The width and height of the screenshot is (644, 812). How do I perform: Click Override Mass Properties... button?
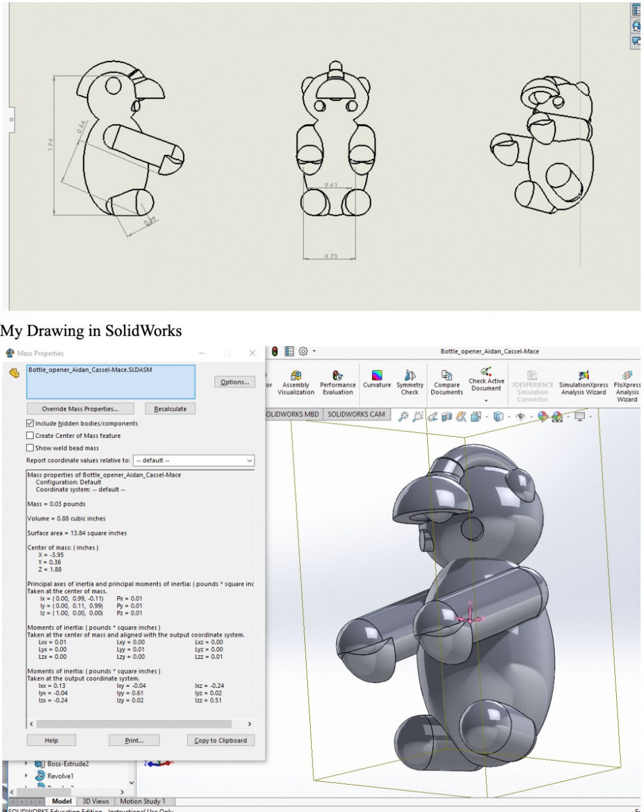pos(80,409)
